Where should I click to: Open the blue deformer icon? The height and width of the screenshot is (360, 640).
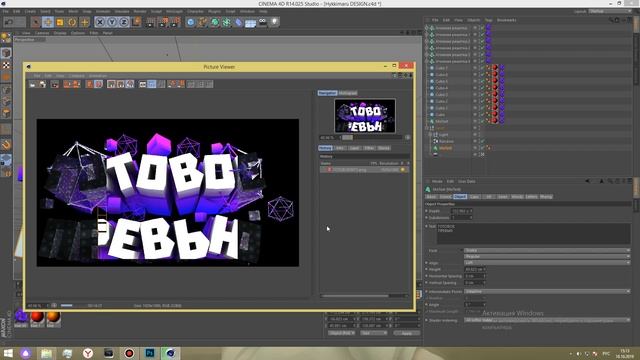pos(239,22)
